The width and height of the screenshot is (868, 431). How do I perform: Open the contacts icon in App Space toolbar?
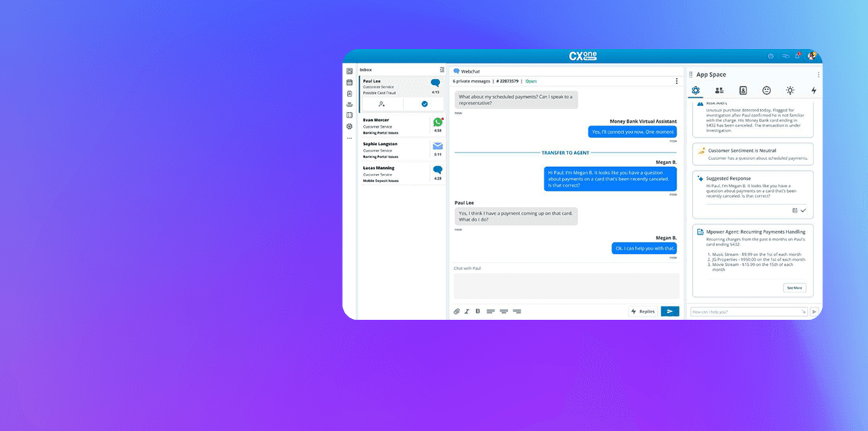[719, 90]
